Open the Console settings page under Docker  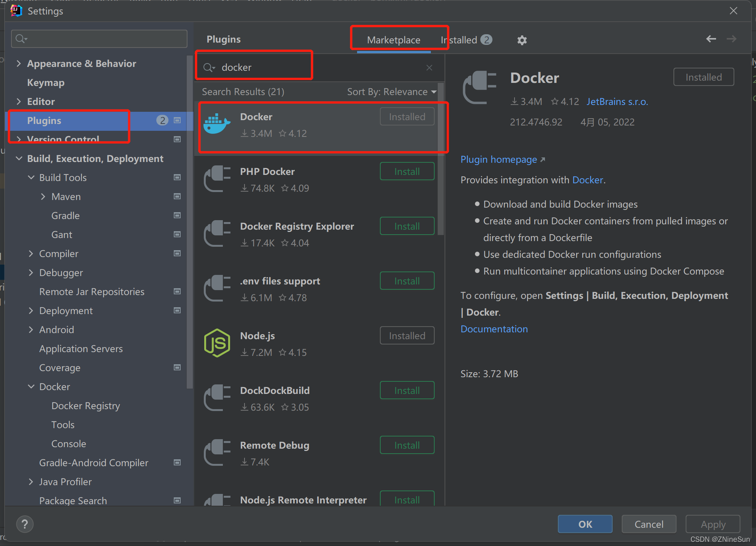[x=68, y=444]
